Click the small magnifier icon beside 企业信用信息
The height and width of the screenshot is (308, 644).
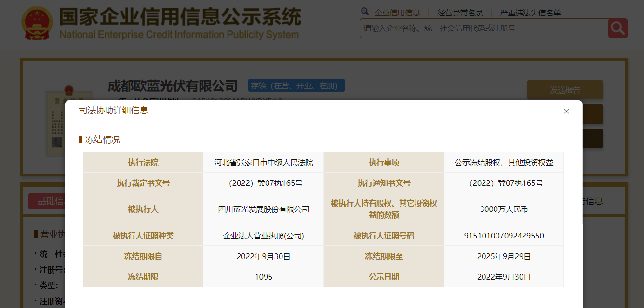point(365,11)
